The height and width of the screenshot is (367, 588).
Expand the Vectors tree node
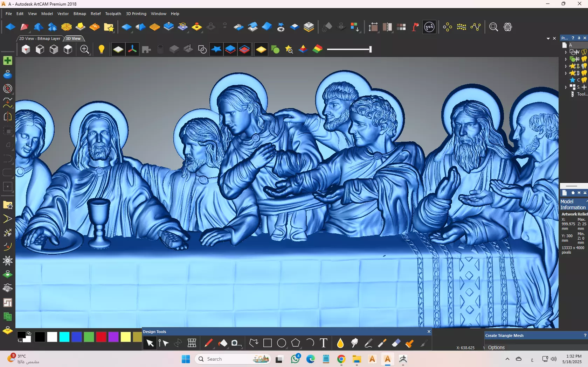tap(566, 52)
